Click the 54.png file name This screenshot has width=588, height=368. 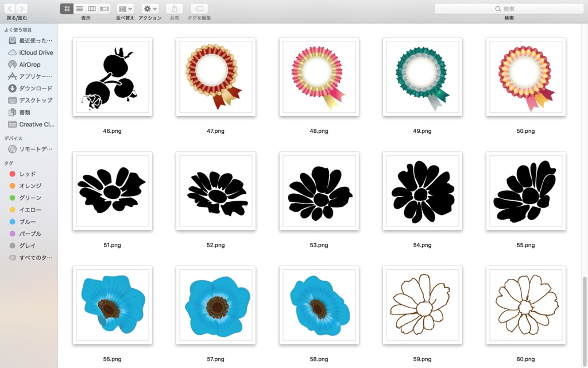(x=422, y=245)
